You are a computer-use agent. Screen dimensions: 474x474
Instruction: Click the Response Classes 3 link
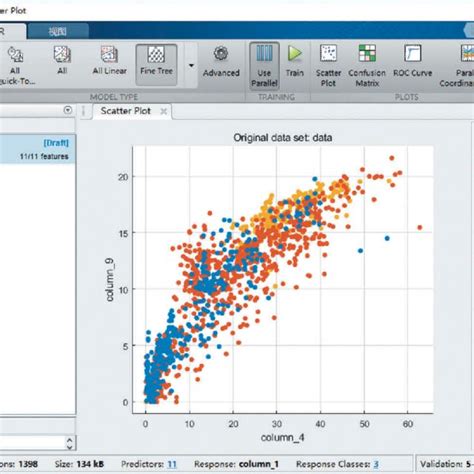(376, 464)
